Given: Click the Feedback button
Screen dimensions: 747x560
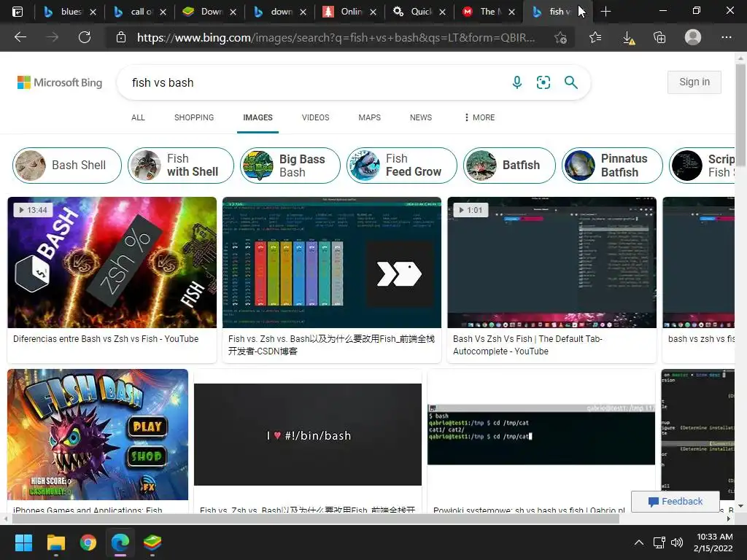Looking at the screenshot, I should coord(675,501).
